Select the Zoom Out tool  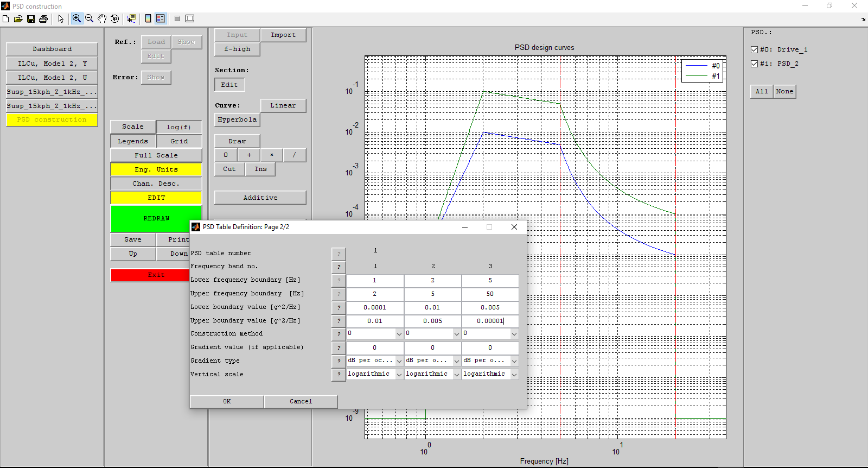90,18
